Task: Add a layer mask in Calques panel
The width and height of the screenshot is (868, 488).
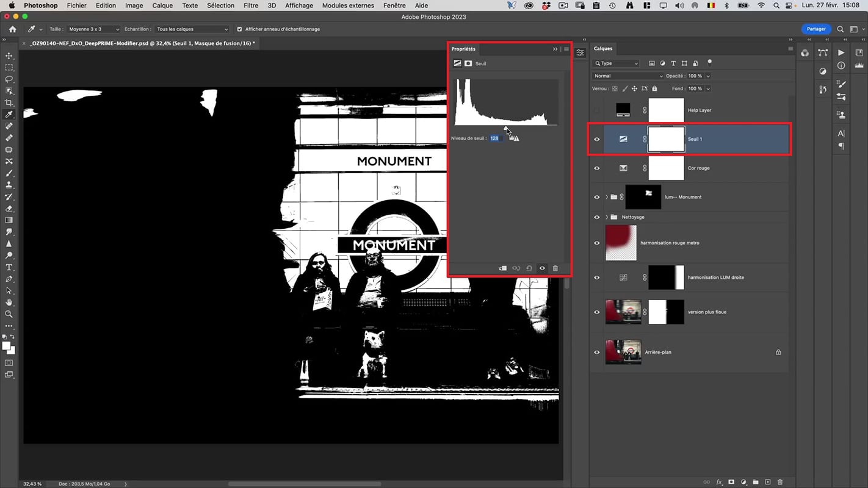Action: click(x=731, y=482)
